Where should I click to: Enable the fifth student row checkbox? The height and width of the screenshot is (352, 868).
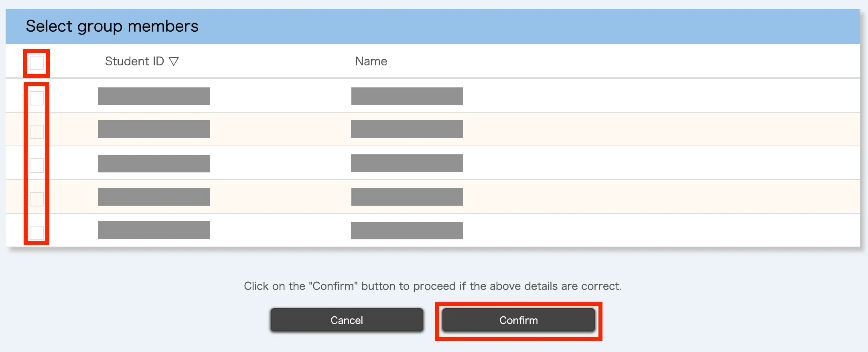[x=37, y=233]
